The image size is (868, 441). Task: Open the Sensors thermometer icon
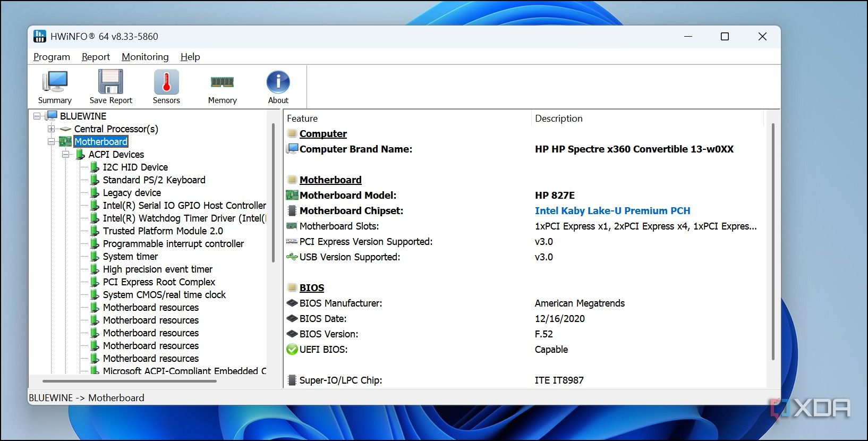166,82
